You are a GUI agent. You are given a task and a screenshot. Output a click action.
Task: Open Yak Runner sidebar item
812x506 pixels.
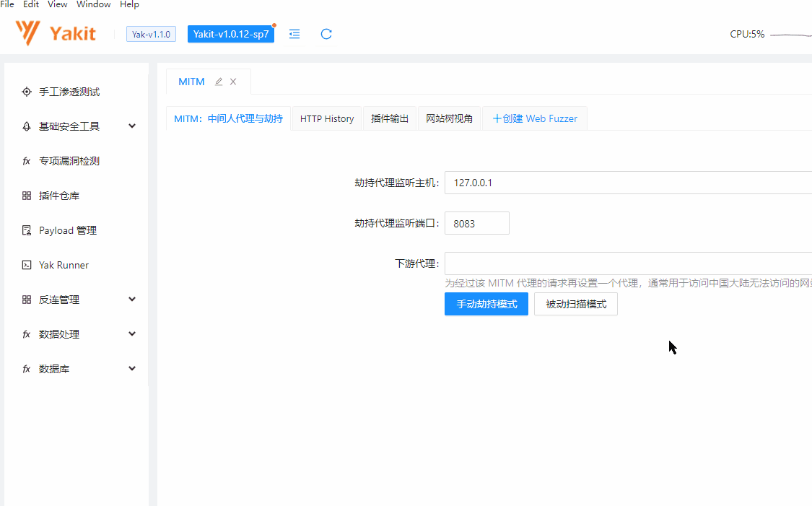point(76,265)
